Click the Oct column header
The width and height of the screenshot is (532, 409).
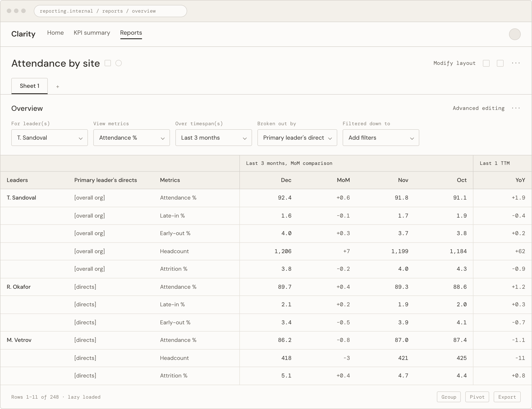pyautogui.click(x=462, y=180)
